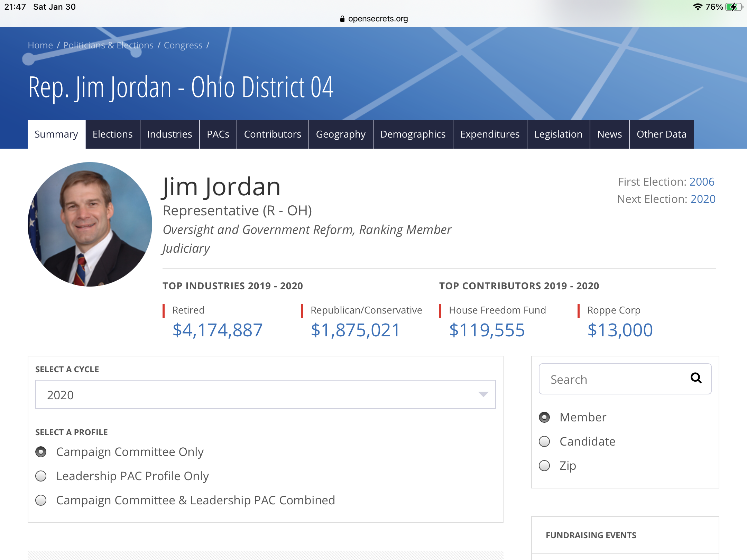Open the Select a Cycle dropdown
This screenshot has height=560, width=747.
click(x=265, y=394)
